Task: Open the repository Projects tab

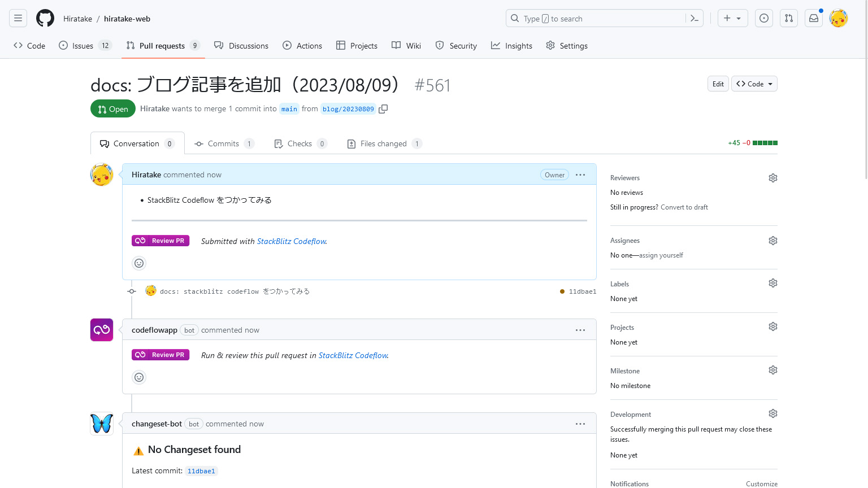Action: (357, 46)
